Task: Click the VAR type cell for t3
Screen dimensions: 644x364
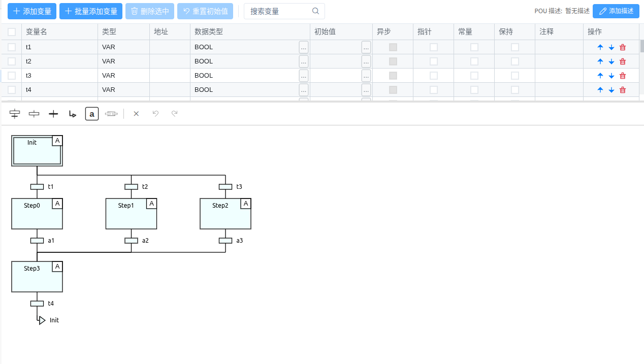Action: pos(123,76)
